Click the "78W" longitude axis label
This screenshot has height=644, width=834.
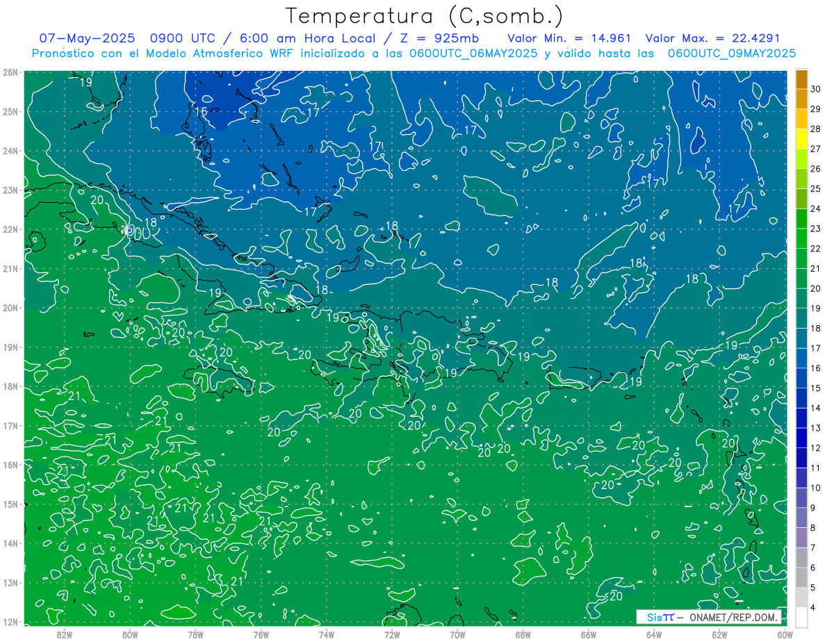[195, 634]
